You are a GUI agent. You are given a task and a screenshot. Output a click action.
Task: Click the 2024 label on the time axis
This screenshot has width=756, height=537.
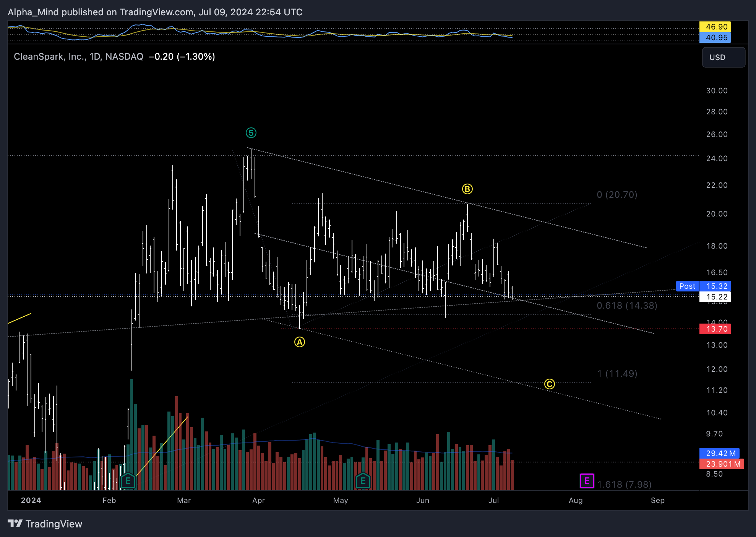[x=31, y=500]
